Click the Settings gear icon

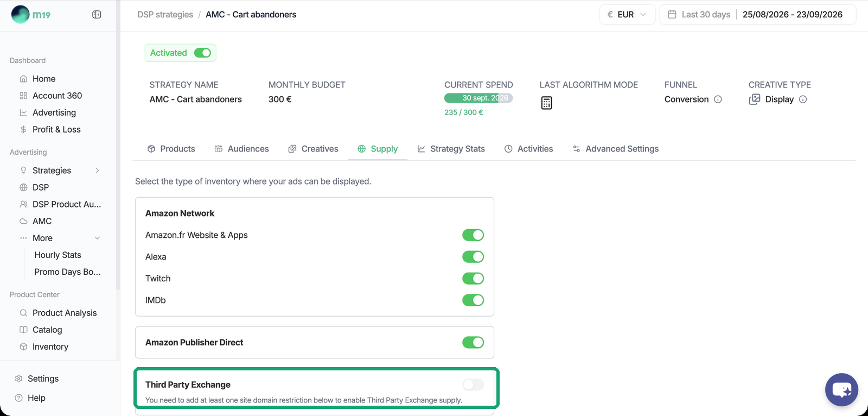click(x=18, y=379)
